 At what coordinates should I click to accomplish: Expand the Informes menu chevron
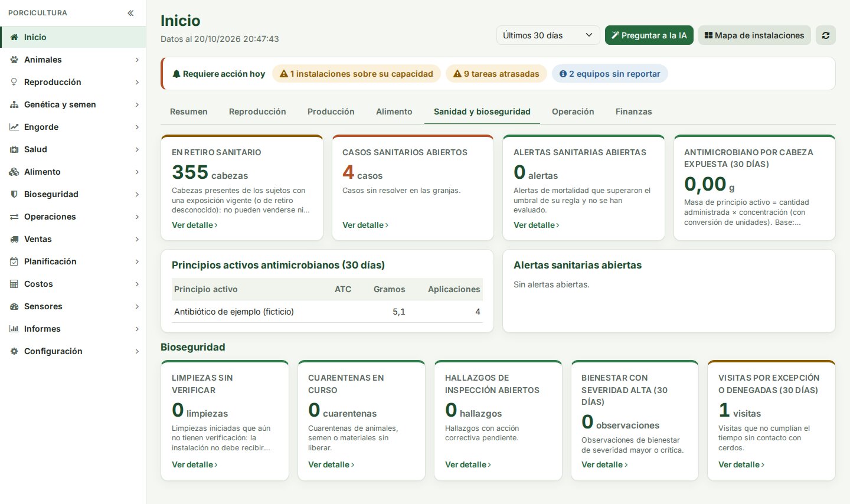[x=137, y=329]
